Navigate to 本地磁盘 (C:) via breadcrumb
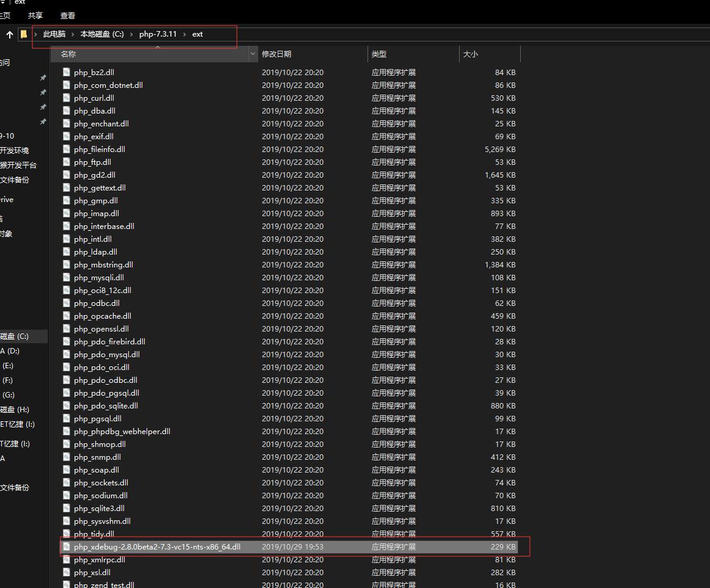The image size is (710, 588). [101, 34]
